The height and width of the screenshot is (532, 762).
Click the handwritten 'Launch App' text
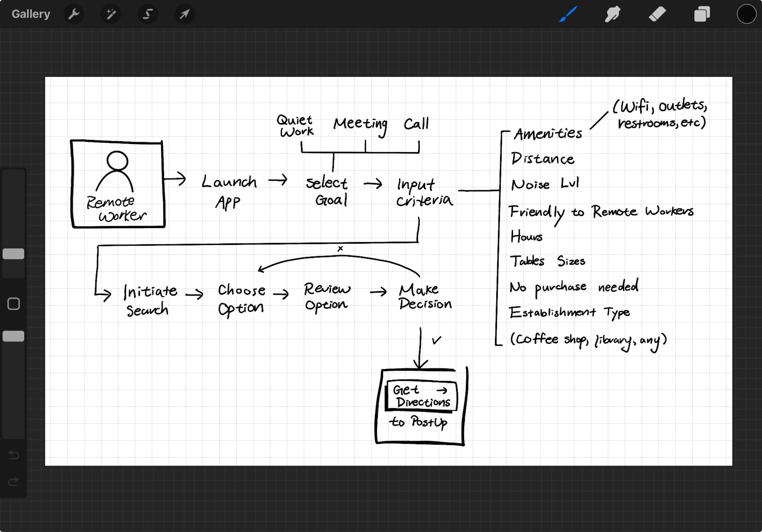pyautogui.click(x=229, y=191)
